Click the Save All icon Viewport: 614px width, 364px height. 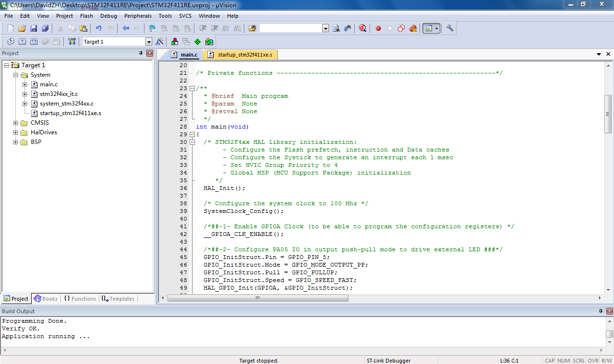click(45, 28)
